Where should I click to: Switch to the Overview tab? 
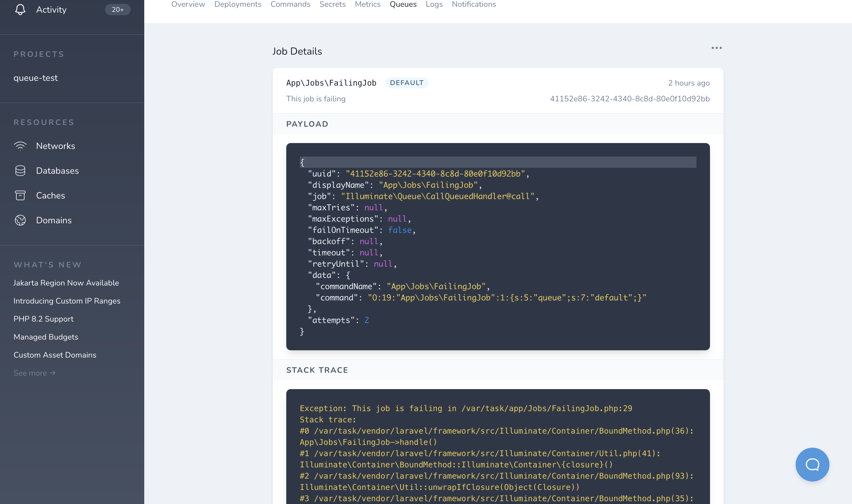coord(188,5)
